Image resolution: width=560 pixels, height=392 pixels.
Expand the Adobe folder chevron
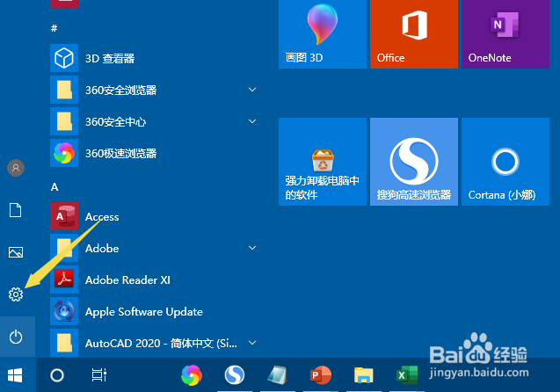click(x=252, y=248)
